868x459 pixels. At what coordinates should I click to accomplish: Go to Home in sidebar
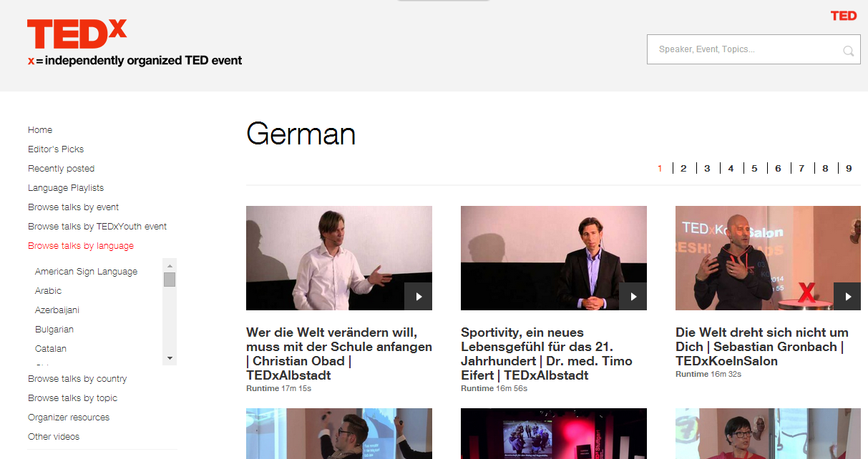click(40, 130)
